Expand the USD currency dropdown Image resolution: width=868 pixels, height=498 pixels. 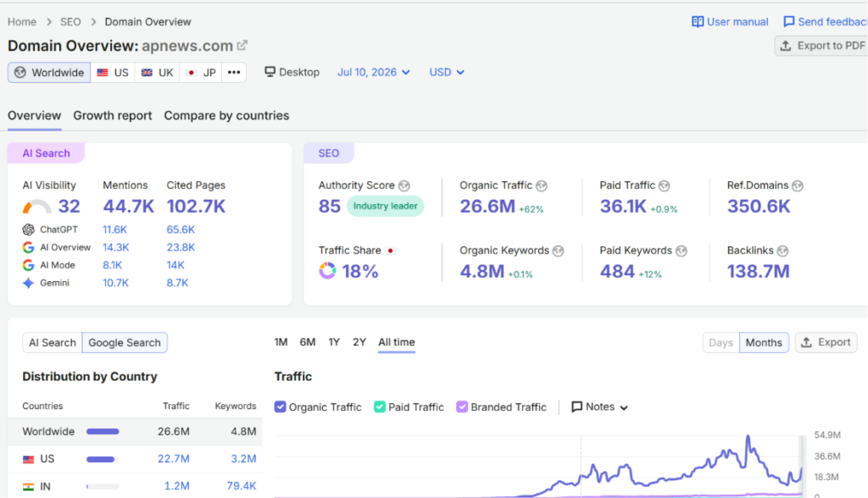coord(446,73)
